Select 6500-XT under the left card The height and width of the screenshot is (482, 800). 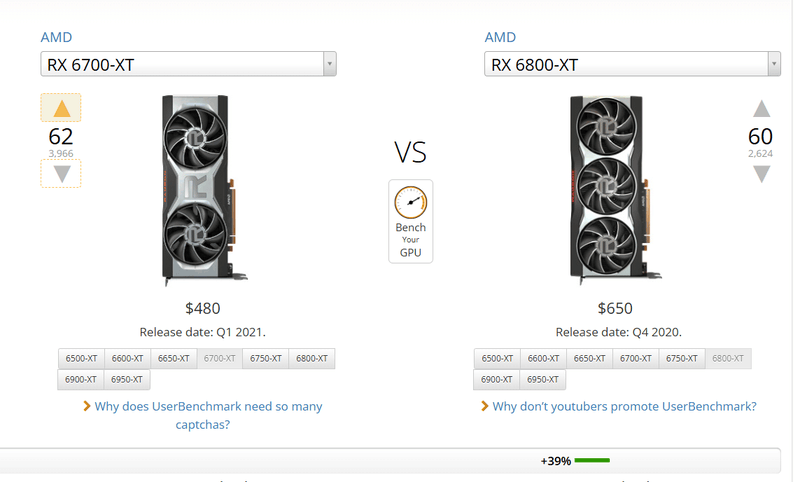(81, 359)
